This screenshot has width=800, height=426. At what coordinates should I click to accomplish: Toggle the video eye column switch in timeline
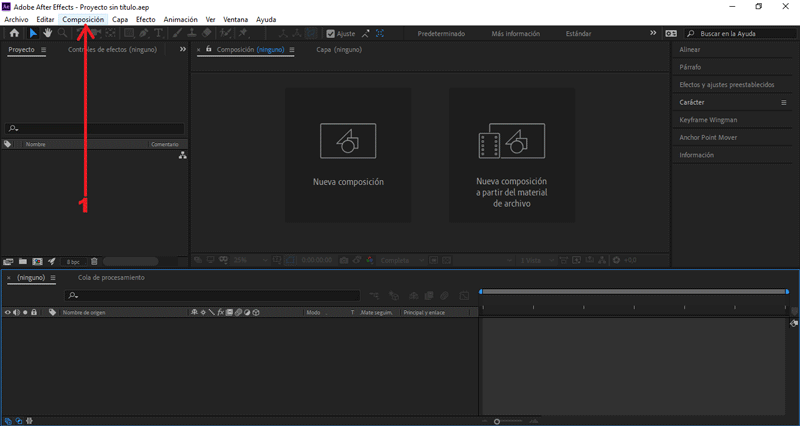[x=7, y=312]
